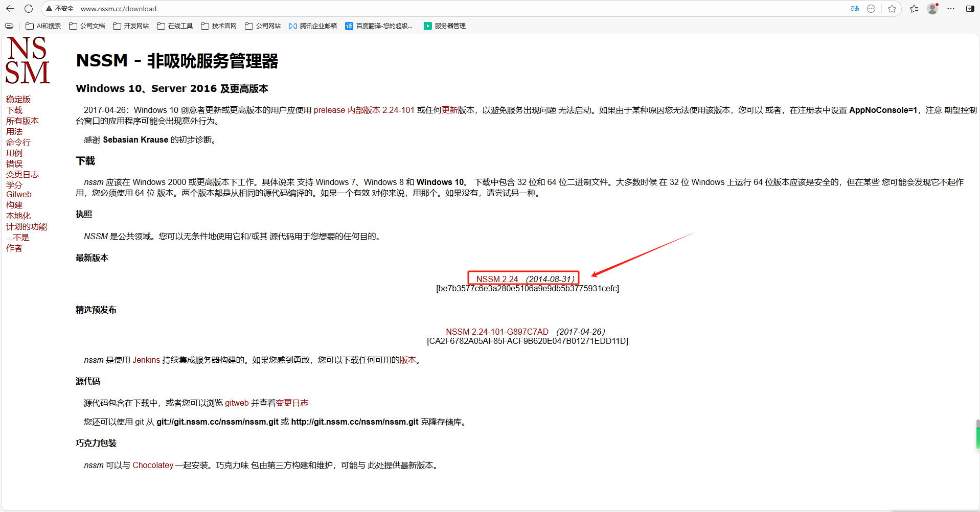Click inside the address bar
Viewport: 980px width, 512px height.
pos(204,9)
